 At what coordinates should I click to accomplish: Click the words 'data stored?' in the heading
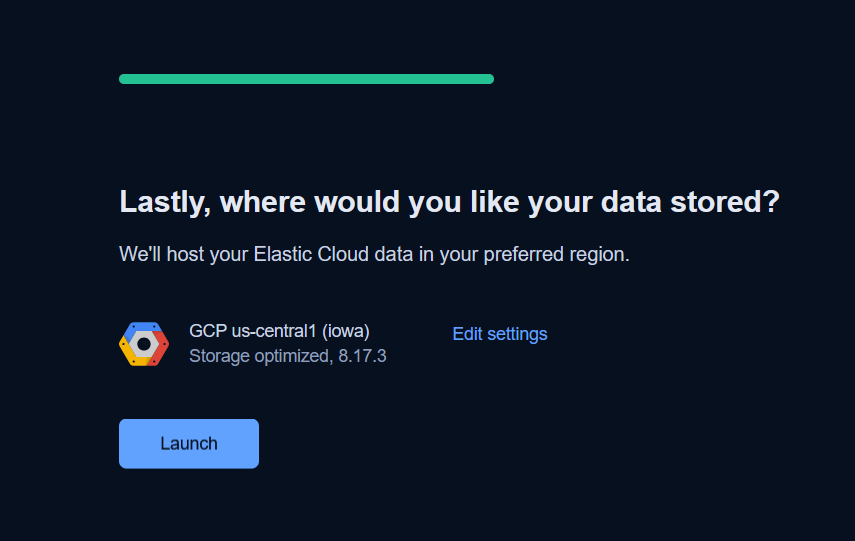696,202
